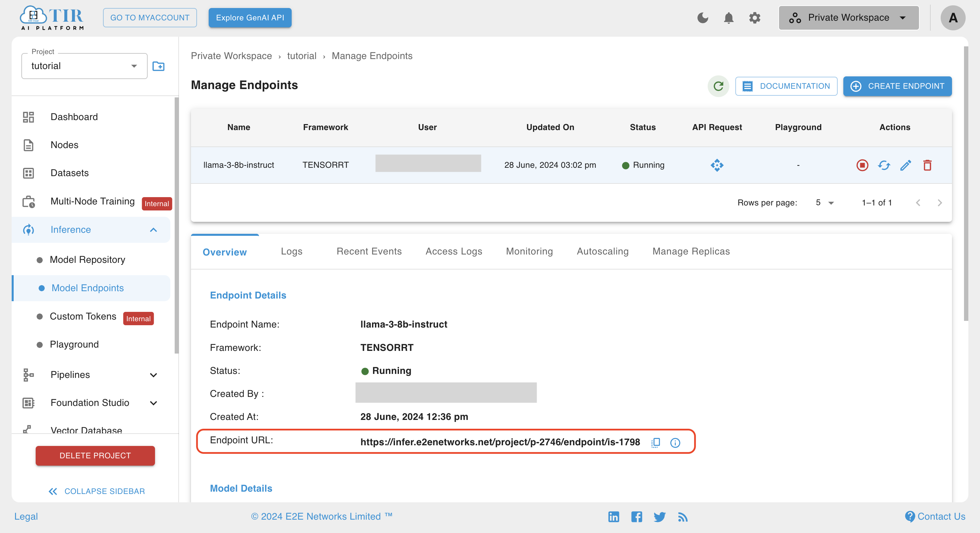This screenshot has width=980, height=533.
Task: Open Twitter footer link
Action: pos(660,517)
